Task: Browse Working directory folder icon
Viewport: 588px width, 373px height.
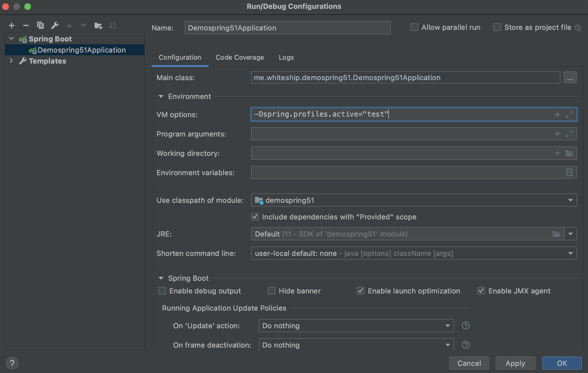Action: coord(569,153)
